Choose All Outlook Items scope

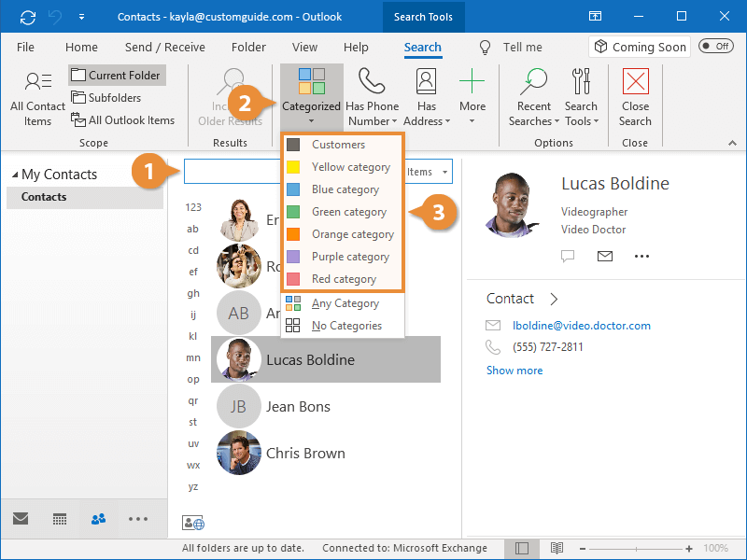122,120
